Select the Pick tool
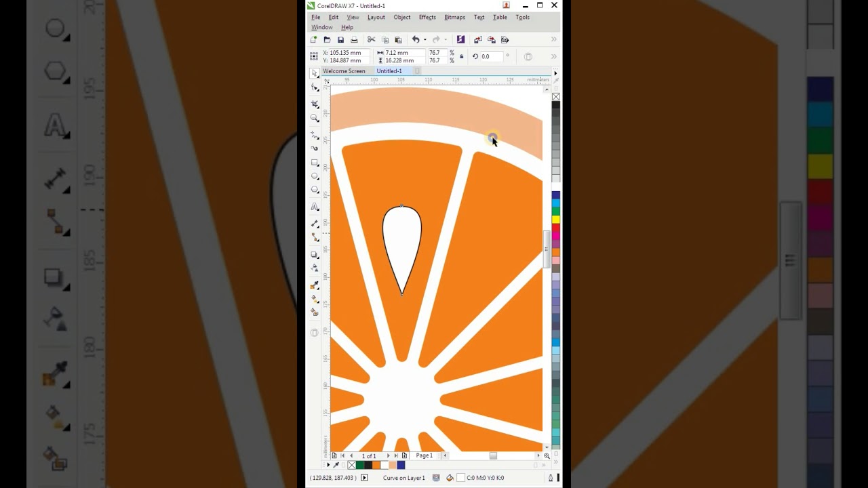Viewport: 868px width, 488px height. tap(315, 73)
